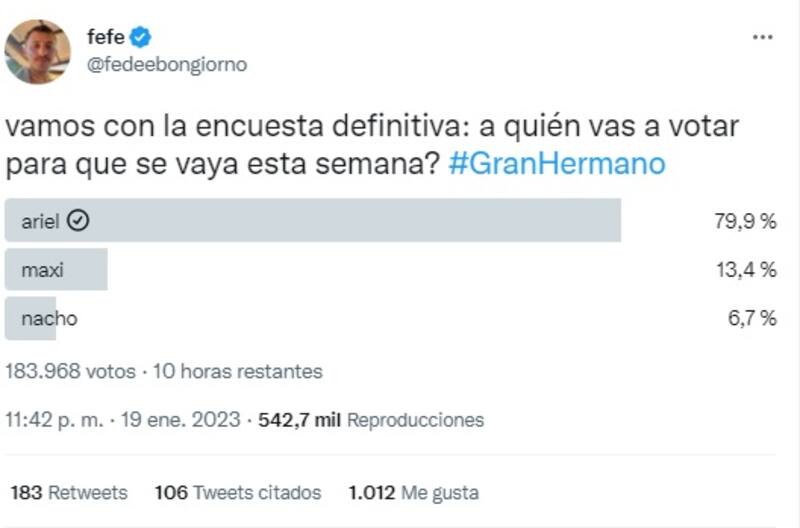Open fefe's profile avatar picture
The image size is (800, 528).
tap(38, 51)
